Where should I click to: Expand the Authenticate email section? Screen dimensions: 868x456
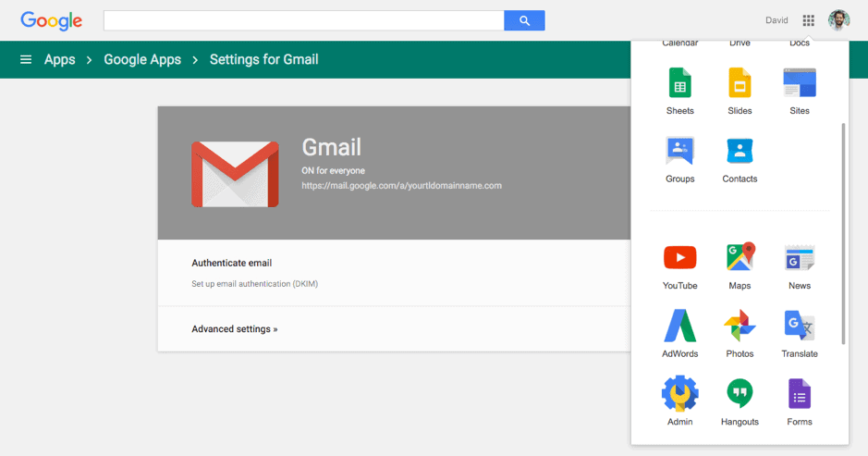(x=232, y=264)
